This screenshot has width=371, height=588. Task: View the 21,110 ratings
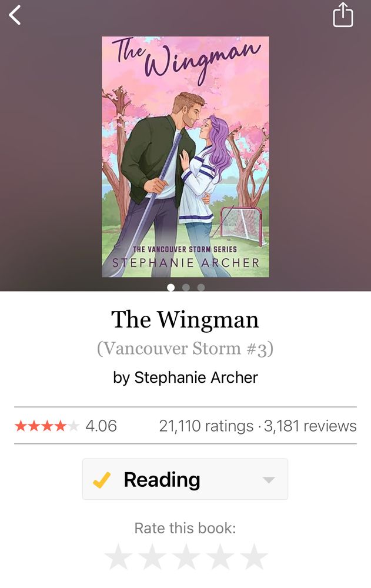click(x=206, y=426)
